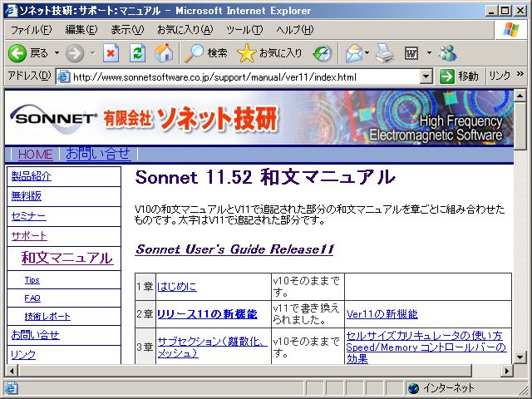Viewport: 532px width, 399px height.
Task: Open the ファイル(F) menu
Action: coord(32,30)
